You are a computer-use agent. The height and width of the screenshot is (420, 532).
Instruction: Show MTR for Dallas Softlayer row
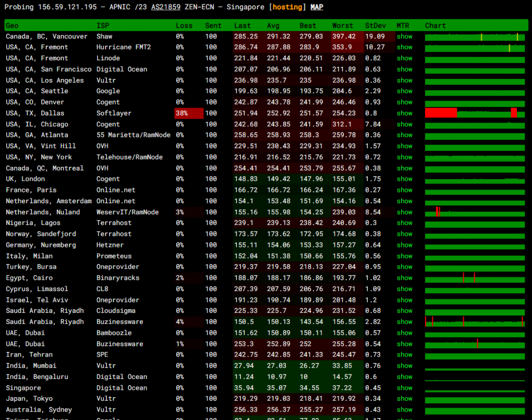(404, 113)
